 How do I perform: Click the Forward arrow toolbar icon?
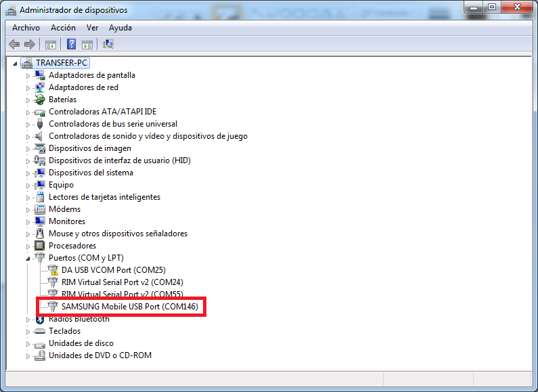[29, 45]
